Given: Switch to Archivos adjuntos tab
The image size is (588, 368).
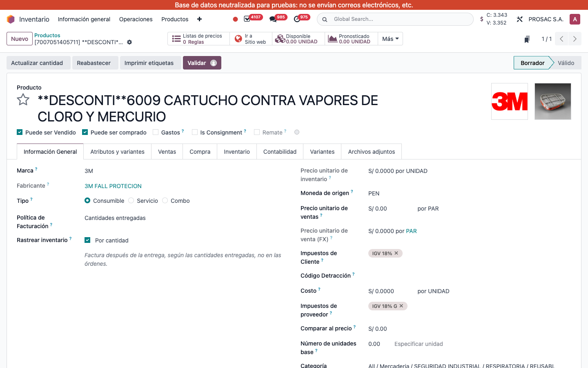Looking at the screenshot, I should pyautogui.click(x=372, y=152).
